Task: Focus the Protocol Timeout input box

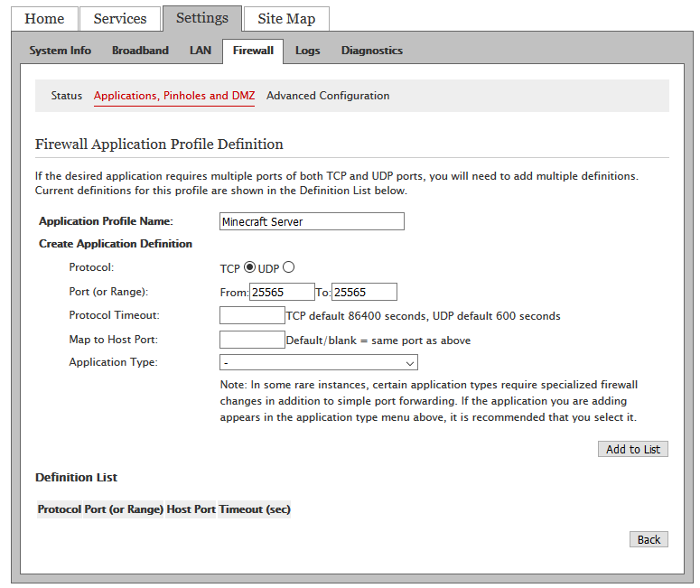Action: coord(252,315)
